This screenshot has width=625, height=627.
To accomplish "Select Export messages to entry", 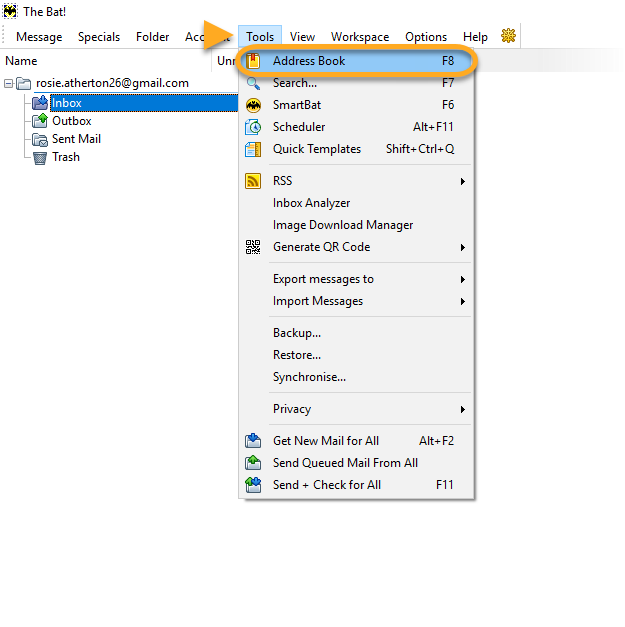I will (x=356, y=279).
